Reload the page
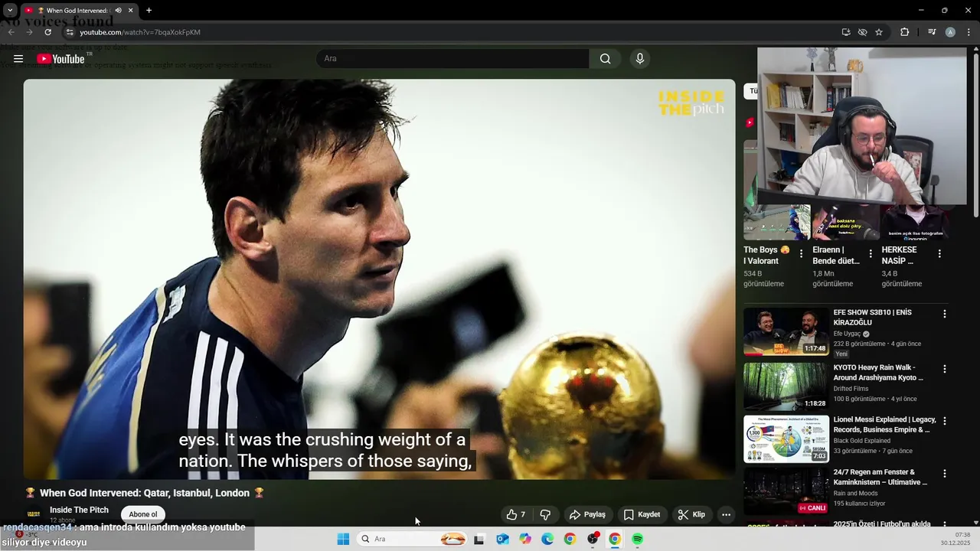Viewport: 980px width, 551px height. (47, 32)
